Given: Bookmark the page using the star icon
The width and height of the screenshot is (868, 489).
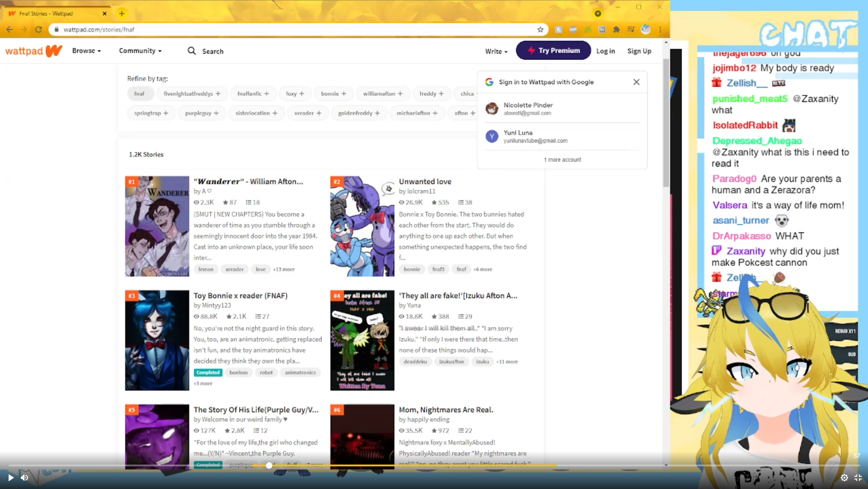Looking at the screenshot, I should [540, 29].
